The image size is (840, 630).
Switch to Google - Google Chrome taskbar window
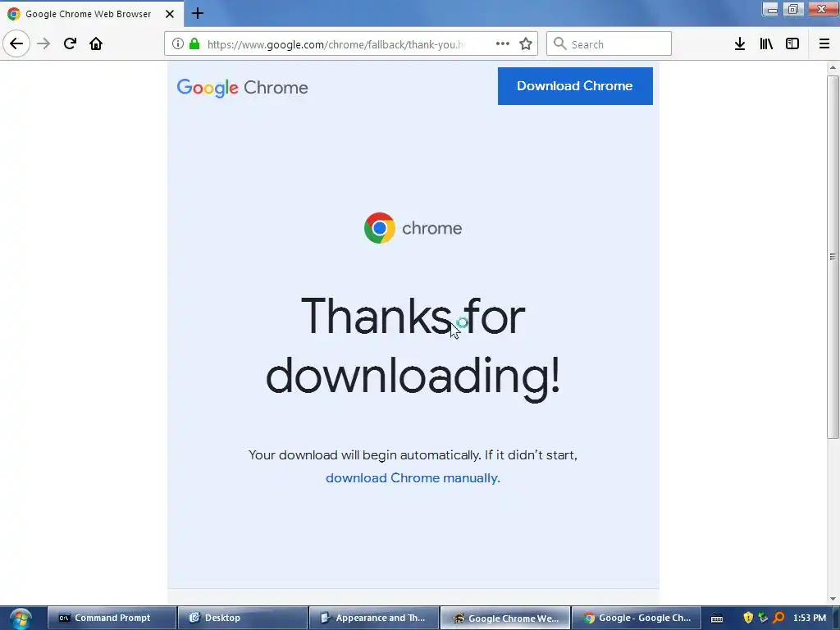click(637, 618)
